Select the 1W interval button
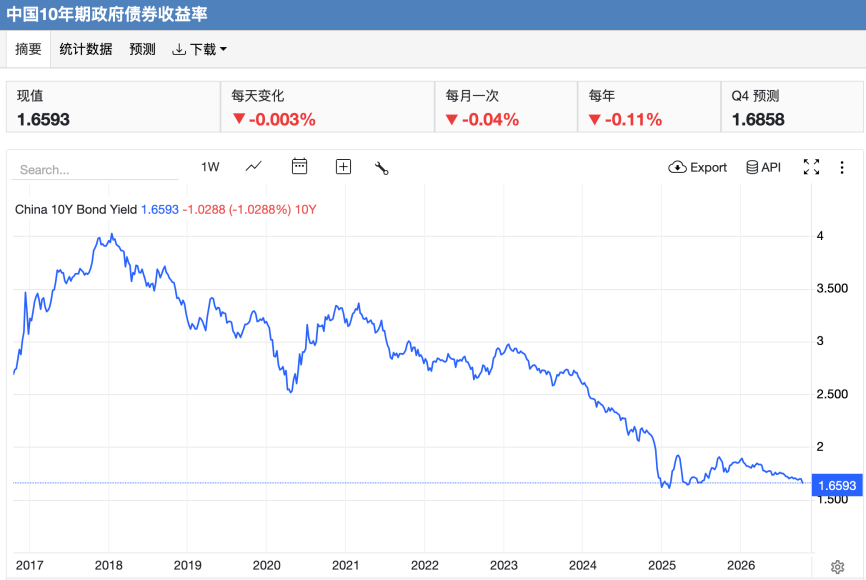Image resolution: width=866 pixels, height=580 pixels. tap(210, 167)
